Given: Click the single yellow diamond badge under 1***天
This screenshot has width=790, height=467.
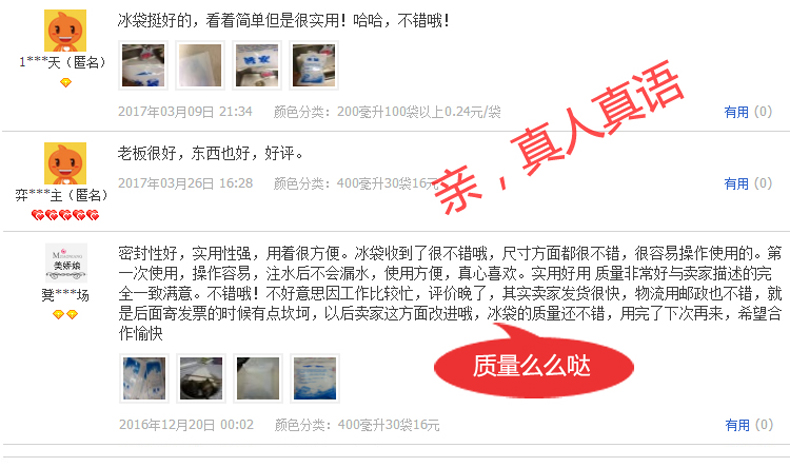Looking at the screenshot, I should pos(65,83).
